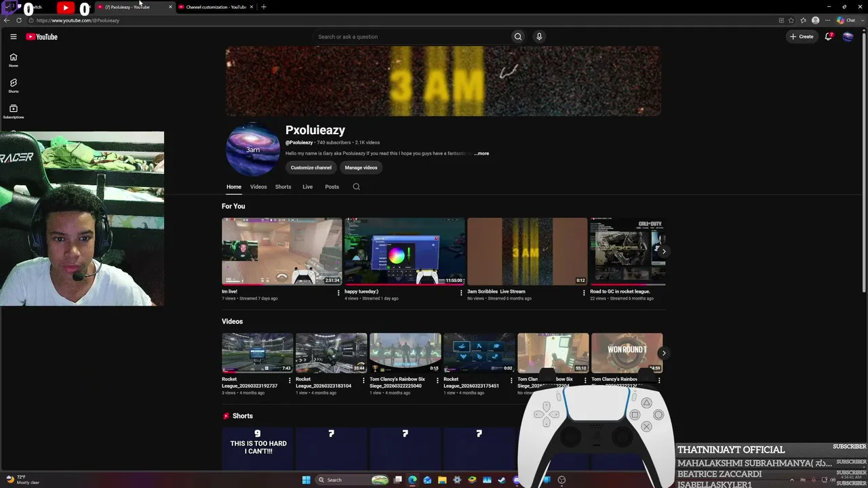This screenshot has height=488, width=868.
Task: Open a new browser tab
Action: coord(264,7)
